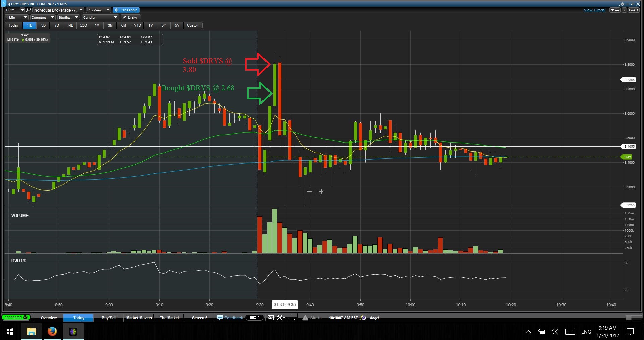Open the Draw tools
Image resolution: width=644 pixels, height=340 pixels.
pos(130,17)
